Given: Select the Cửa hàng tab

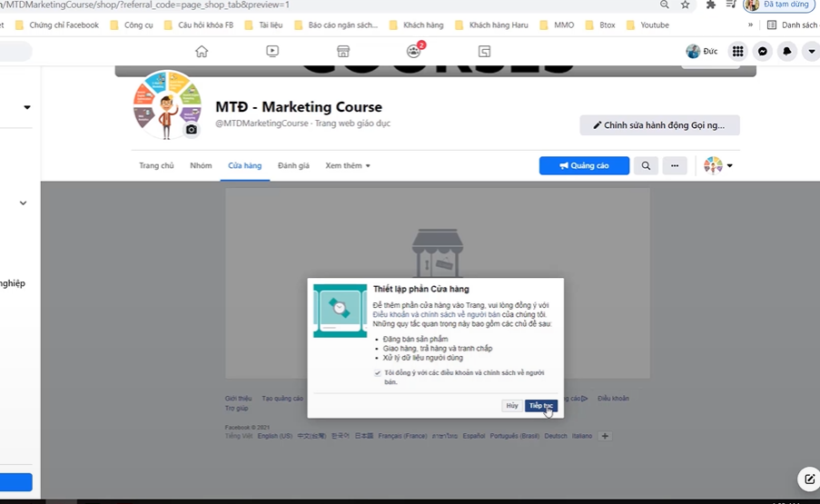Looking at the screenshot, I should click(245, 166).
